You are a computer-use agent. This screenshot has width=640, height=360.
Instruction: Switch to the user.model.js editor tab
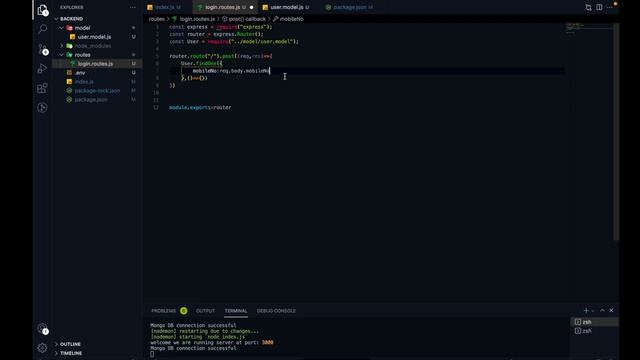tap(287, 7)
